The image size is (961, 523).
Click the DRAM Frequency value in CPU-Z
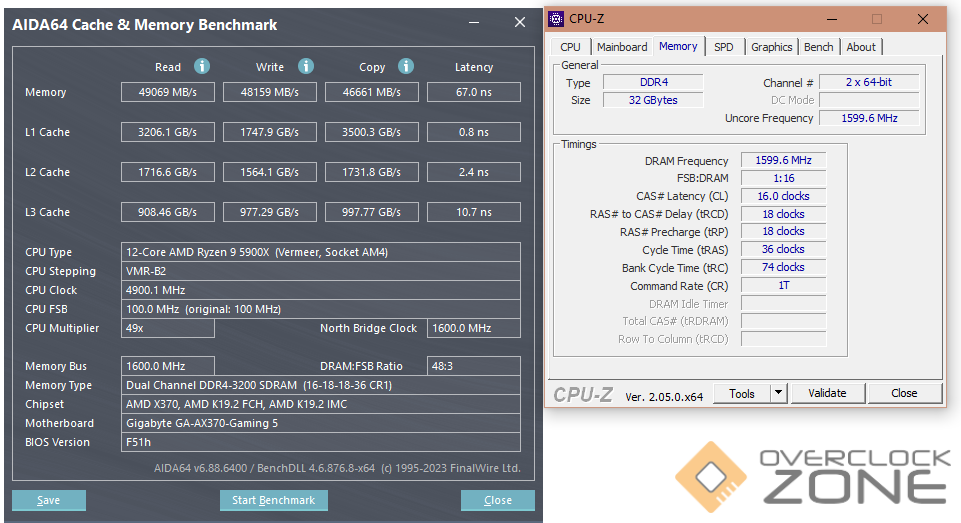pyautogui.click(x=783, y=160)
